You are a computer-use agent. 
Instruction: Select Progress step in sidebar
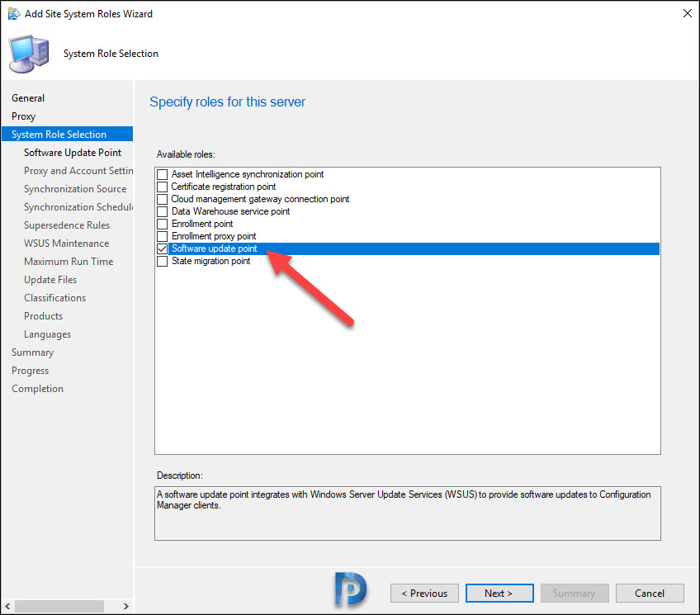click(30, 371)
